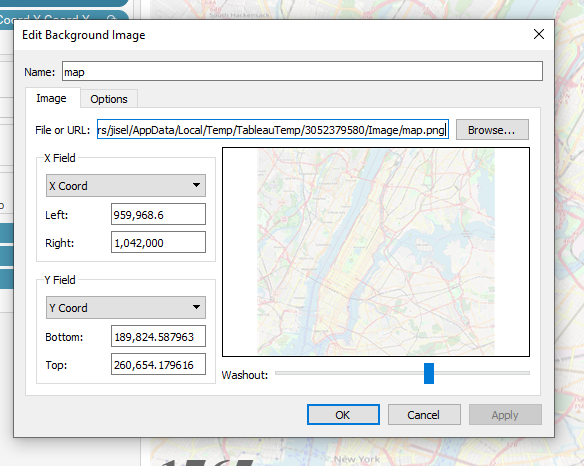This screenshot has height=466, width=584.
Task: Expand the X Coord dropdown arrow
Action: click(196, 185)
